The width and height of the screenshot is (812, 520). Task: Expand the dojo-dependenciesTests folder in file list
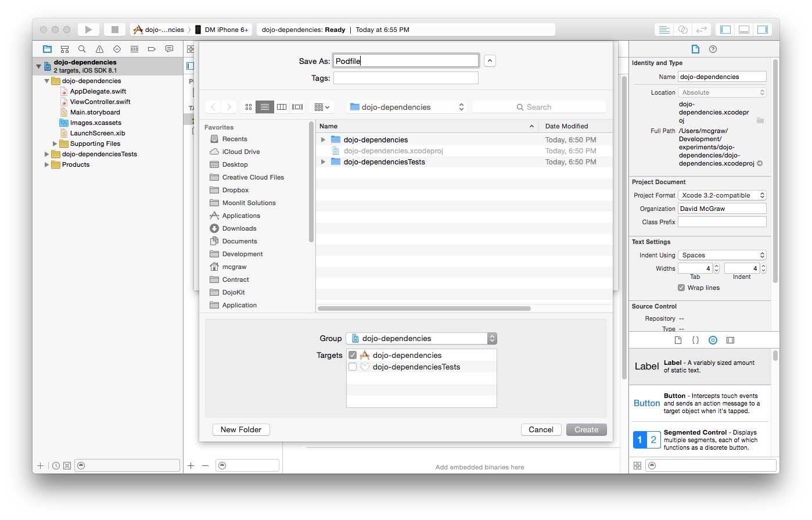tap(324, 162)
